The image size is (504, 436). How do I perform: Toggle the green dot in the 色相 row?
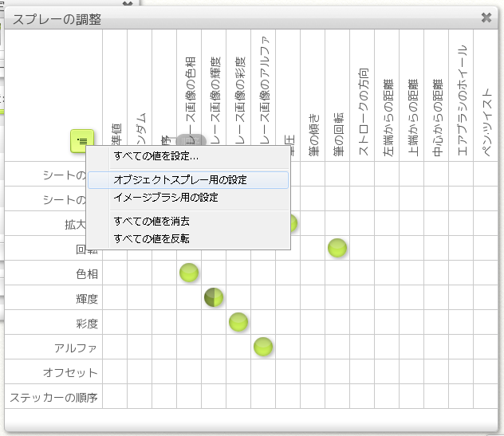tap(188, 273)
